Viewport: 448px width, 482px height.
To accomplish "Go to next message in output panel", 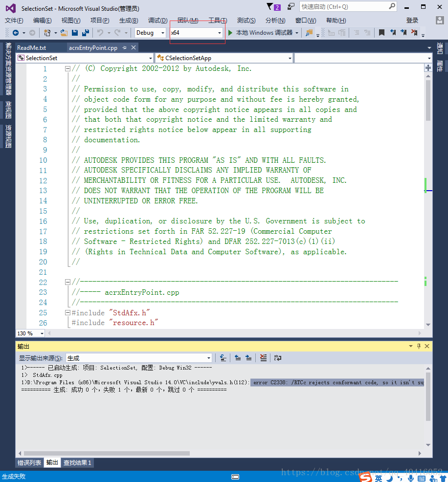I will coord(248,358).
